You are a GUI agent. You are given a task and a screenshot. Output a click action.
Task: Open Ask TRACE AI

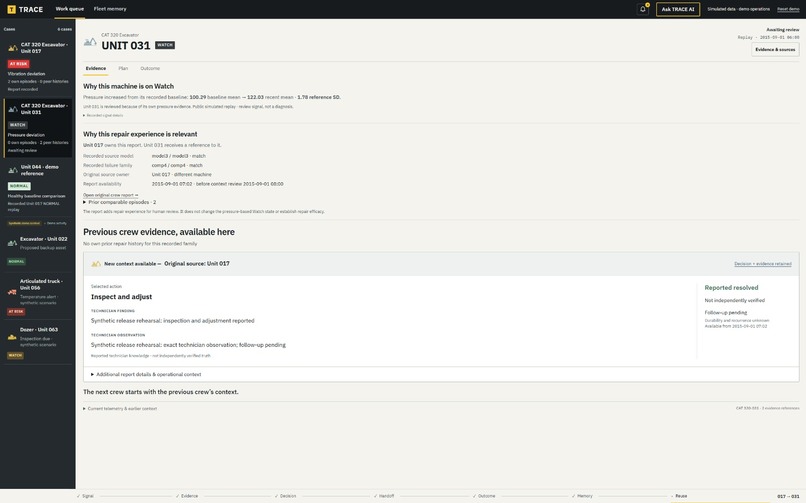coord(677,9)
